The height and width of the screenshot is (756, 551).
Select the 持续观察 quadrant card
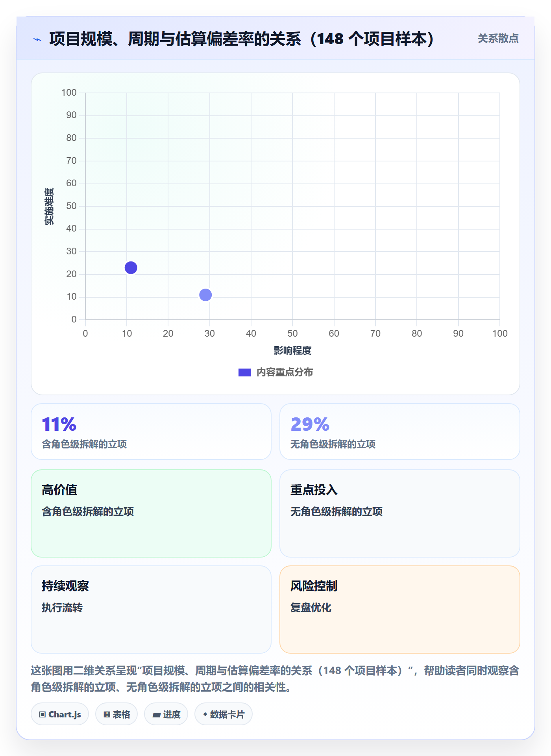151,610
